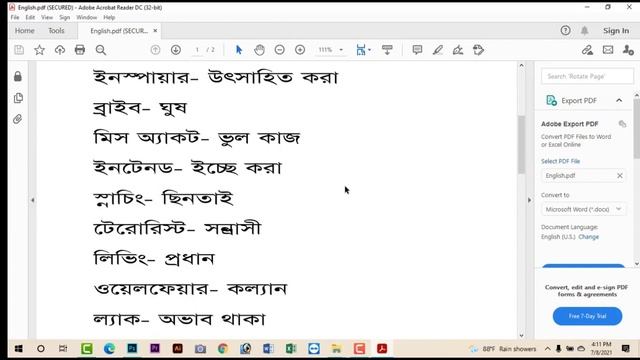Click the Free 7-Day Trial button

(x=587, y=316)
